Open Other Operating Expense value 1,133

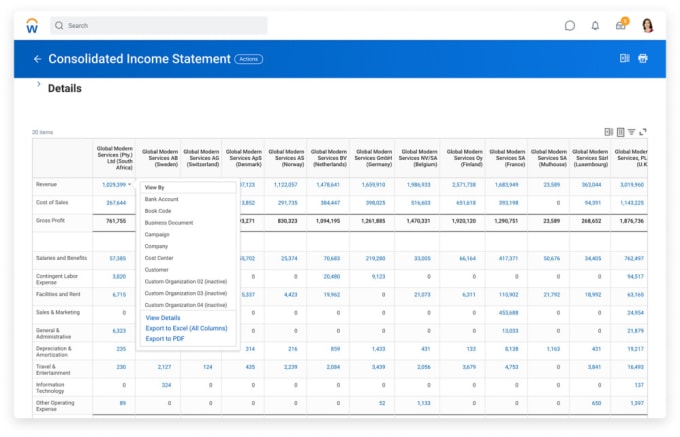click(424, 403)
